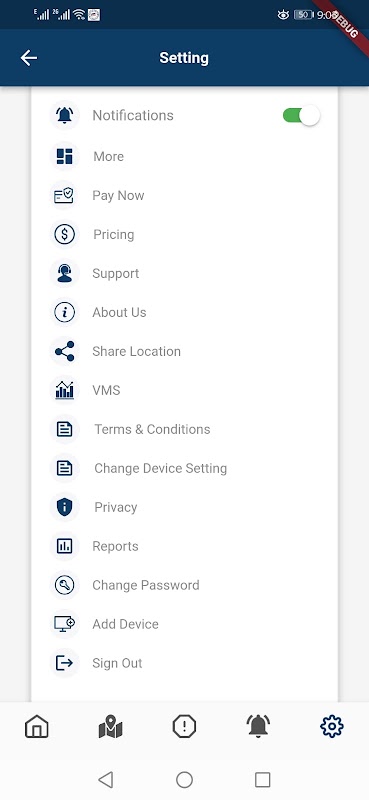Viewport: 369px width, 800px height.
Task: Click the About Us info icon
Action: click(x=64, y=312)
